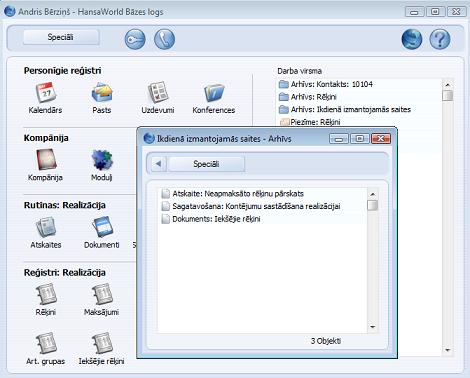Click the Reģistri: Realizācija heading
The width and height of the screenshot is (470, 378).
(65, 272)
